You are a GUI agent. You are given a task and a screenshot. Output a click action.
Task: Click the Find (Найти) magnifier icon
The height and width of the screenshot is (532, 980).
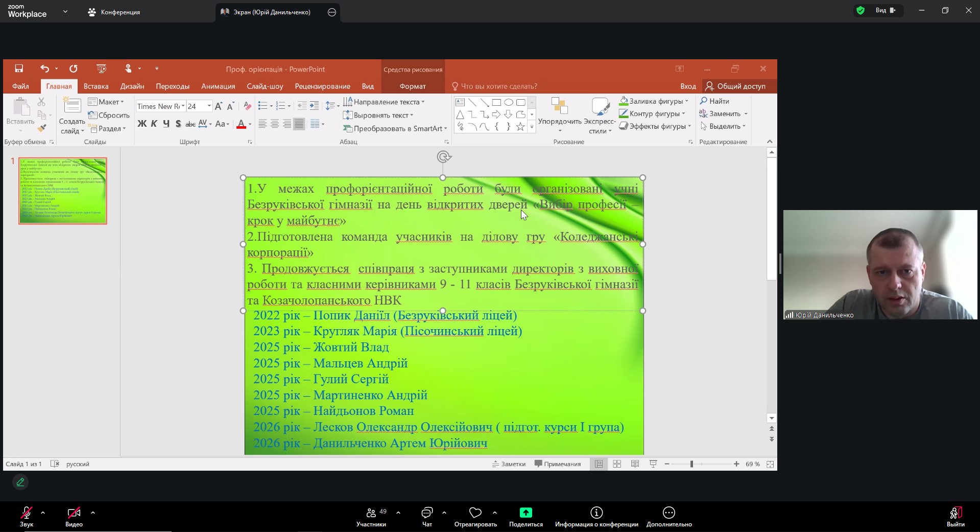(704, 101)
